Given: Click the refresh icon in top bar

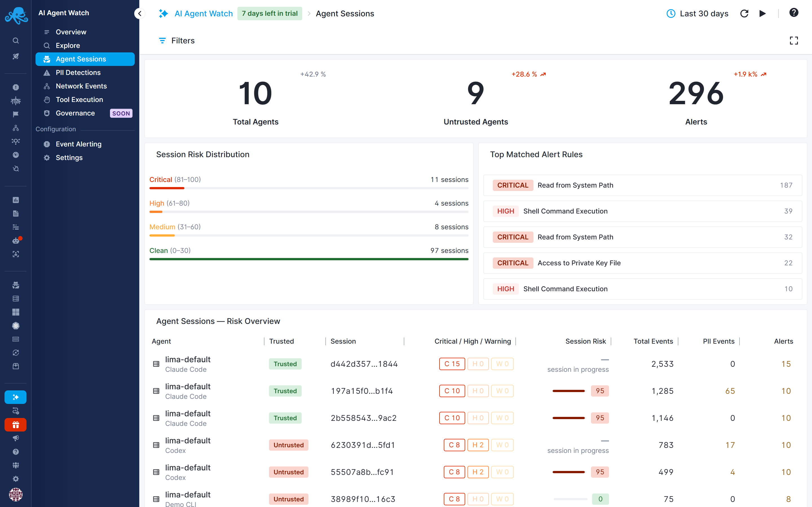Looking at the screenshot, I should click(x=744, y=14).
